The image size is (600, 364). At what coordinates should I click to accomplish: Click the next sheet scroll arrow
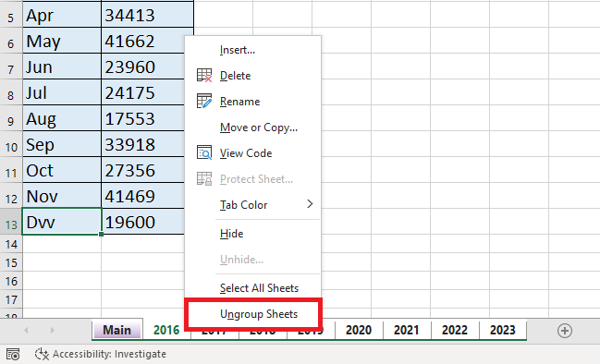point(53,330)
